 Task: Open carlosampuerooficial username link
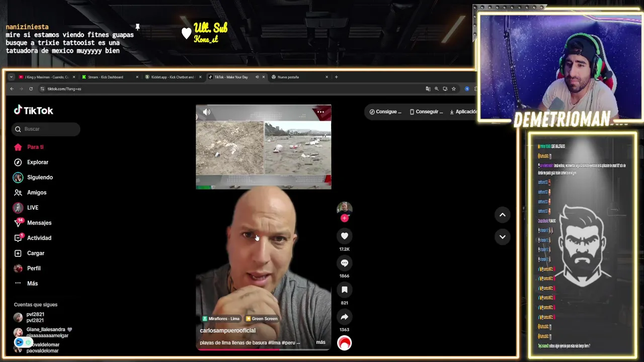click(227, 330)
